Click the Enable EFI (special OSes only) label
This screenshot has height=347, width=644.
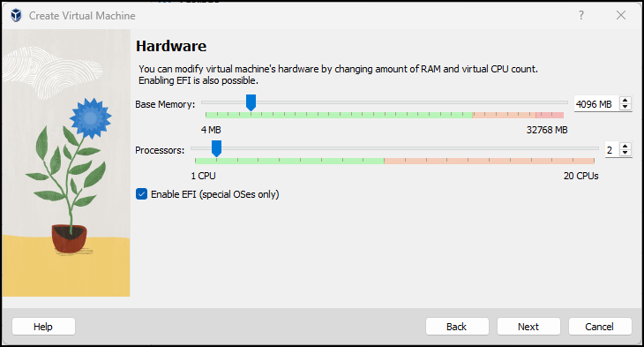[214, 194]
